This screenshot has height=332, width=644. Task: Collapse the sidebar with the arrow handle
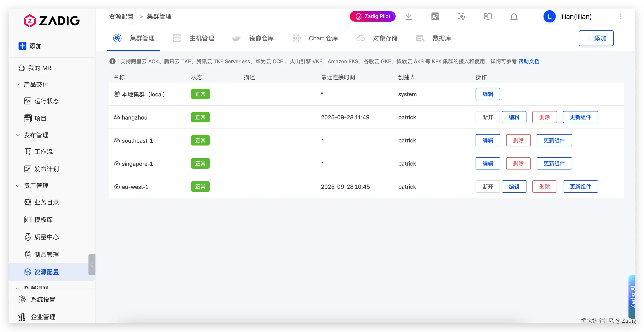coord(92,265)
